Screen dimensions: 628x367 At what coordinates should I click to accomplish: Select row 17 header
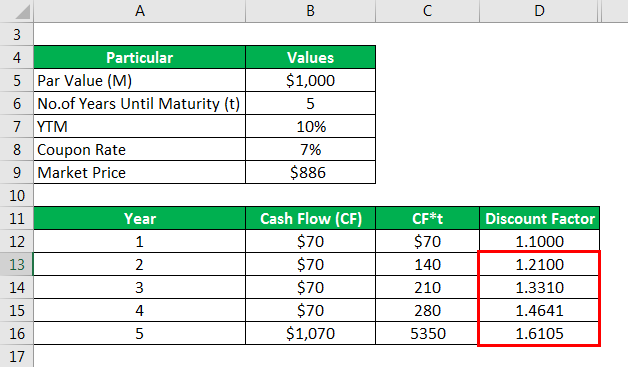click(16, 356)
